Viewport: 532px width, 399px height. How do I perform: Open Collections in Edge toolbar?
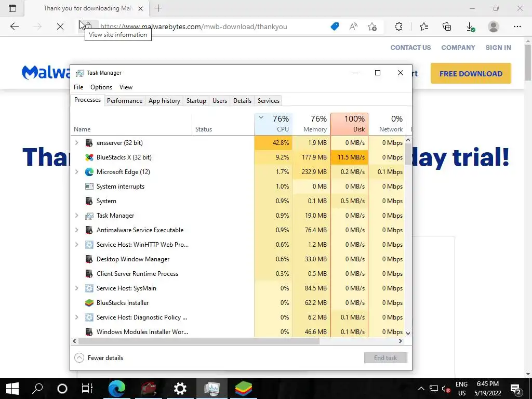click(447, 26)
